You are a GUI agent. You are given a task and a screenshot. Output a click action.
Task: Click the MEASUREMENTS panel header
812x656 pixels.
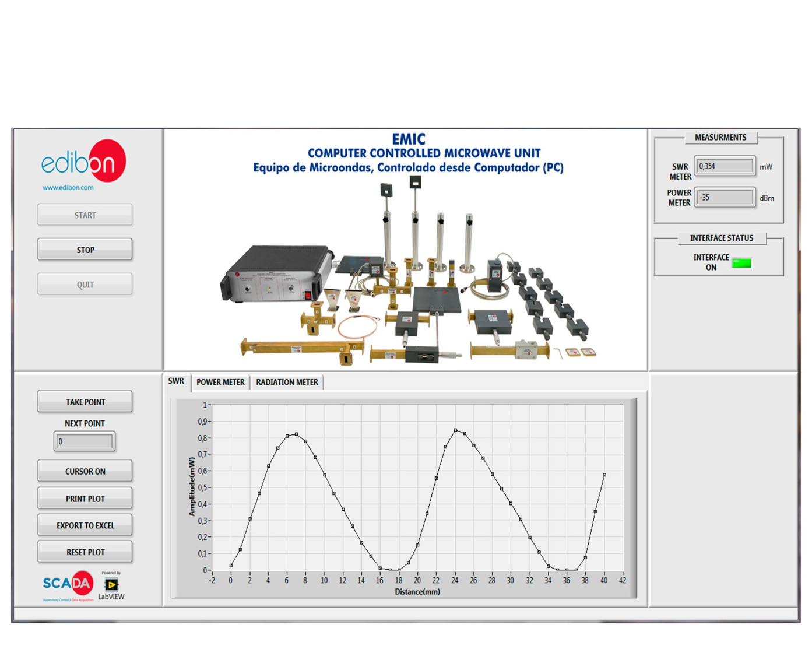pos(721,138)
